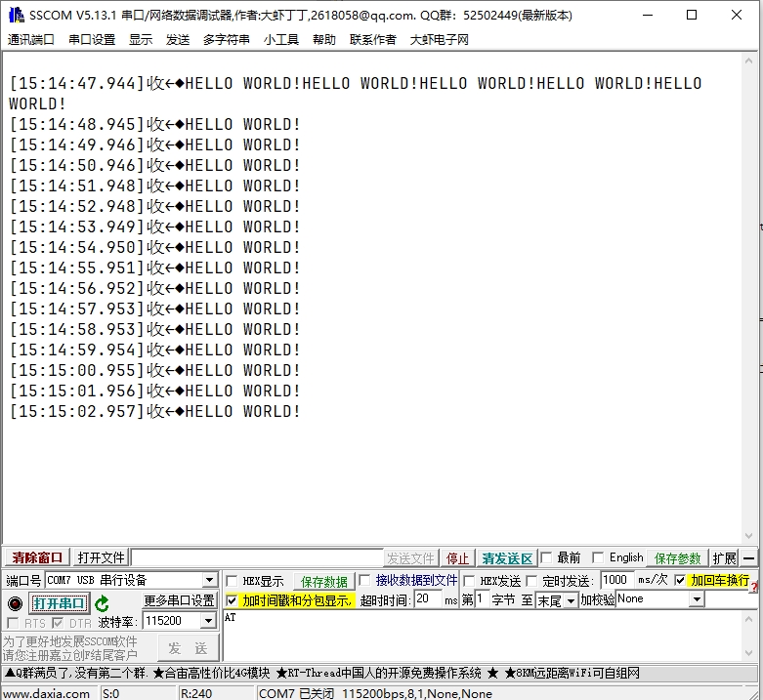Click the 保存参数 button
763x700 pixels.
pyautogui.click(x=677, y=558)
